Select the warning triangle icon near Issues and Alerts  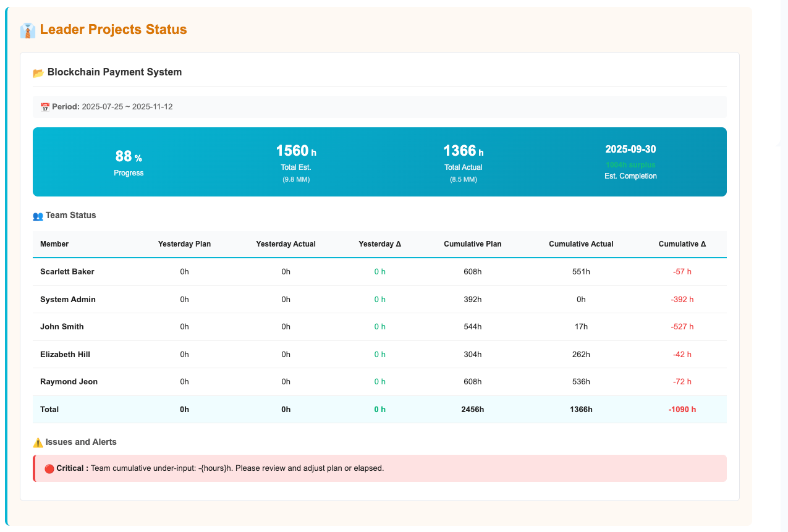coord(38,442)
